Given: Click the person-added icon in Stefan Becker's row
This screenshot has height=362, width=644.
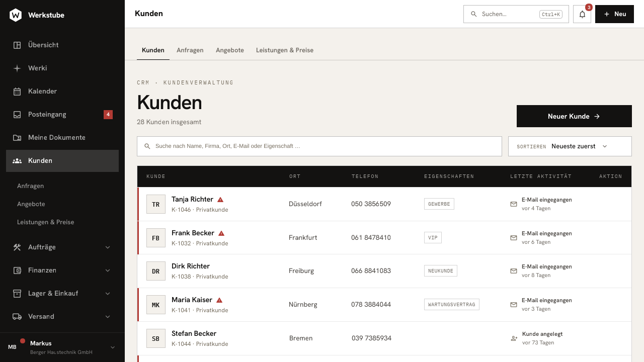Looking at the screenshot, I should coord(514,338).
